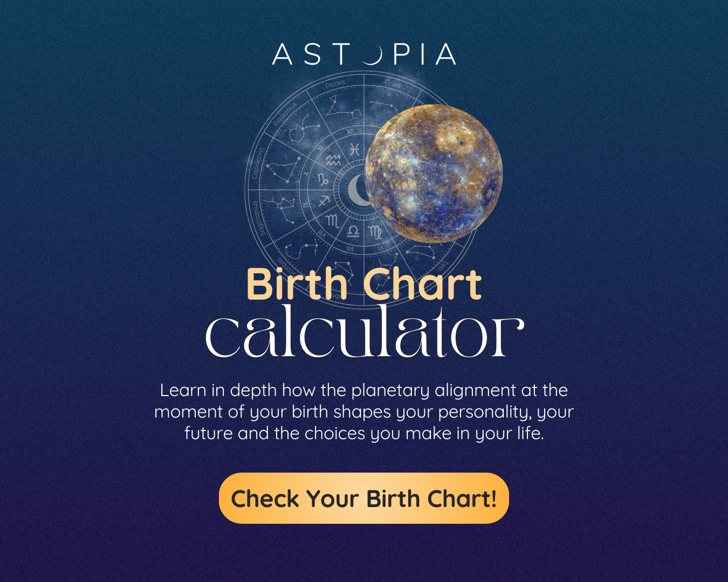Click the Scorpio zodiac glyph
This screenshot has width=728, height=582.
click(332, 220)
